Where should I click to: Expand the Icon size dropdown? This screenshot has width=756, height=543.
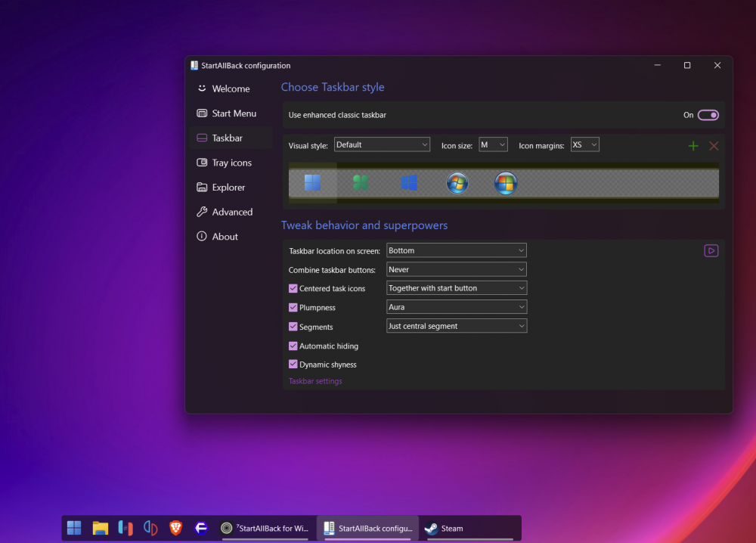tap(493, 144)
